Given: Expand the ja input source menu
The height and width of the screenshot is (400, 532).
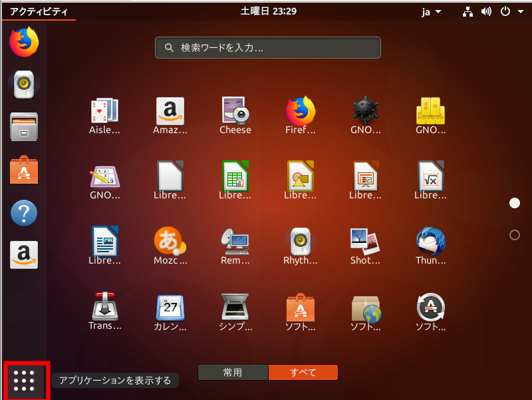Looking at the screenshot, I should coord(431,11).
